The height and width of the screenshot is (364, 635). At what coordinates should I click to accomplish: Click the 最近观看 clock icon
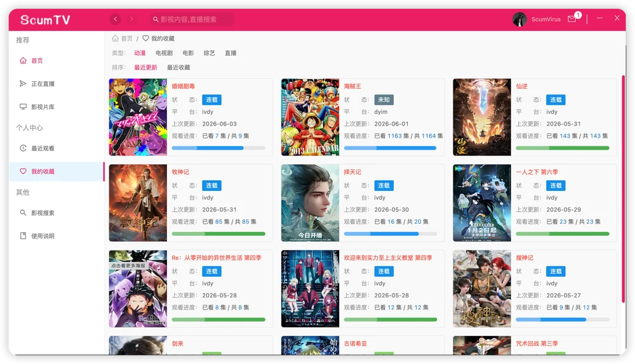pyautogui.click(x=23, y=148)
